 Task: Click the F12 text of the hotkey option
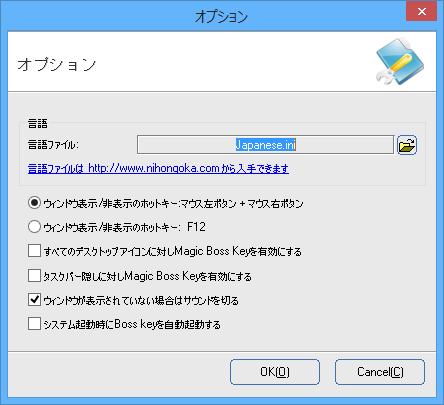(196, 227)
